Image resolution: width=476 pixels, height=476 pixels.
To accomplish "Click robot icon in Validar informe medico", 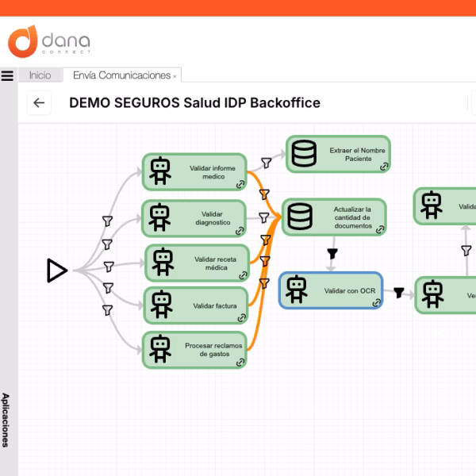I will (x=160, y=171).
